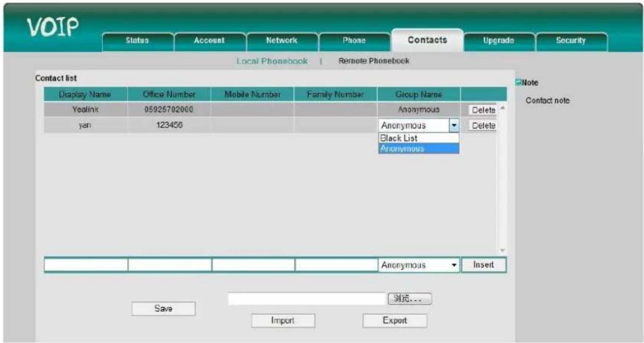This screenshot has height=343, width=644.
Task: Click the browse file button
Action: (410, 299)
